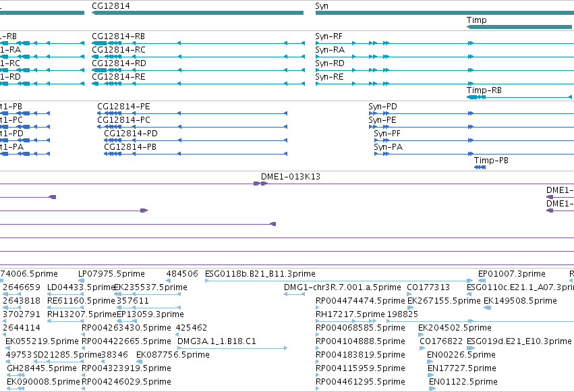Click the EN01122.5prime label

point(463,382)
